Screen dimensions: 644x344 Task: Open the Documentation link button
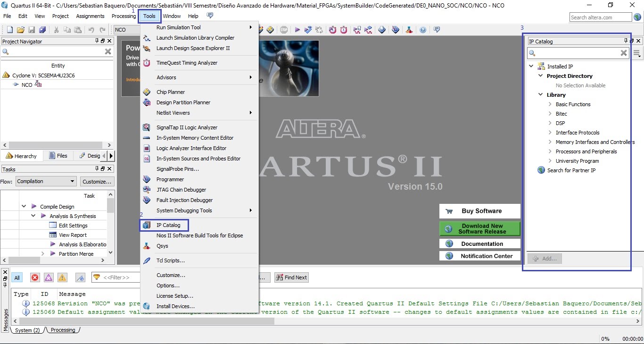pos(480,243)
